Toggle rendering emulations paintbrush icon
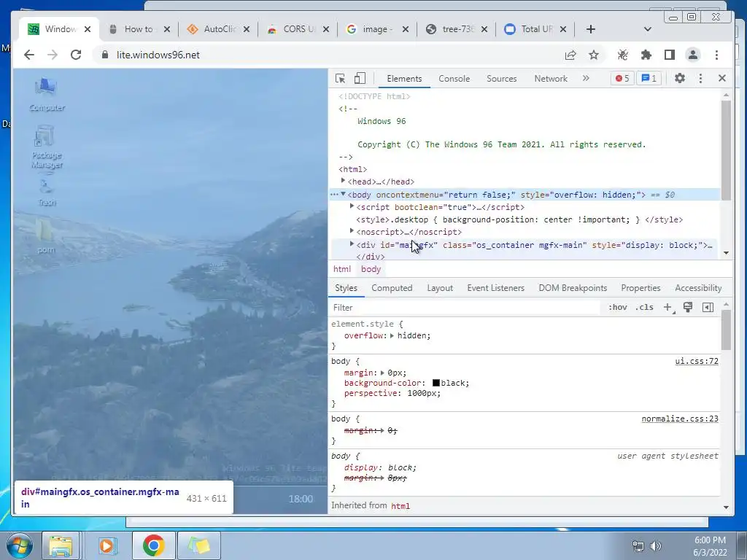The height and width of the screenshot is (560, 747). [x=687, y=307]
